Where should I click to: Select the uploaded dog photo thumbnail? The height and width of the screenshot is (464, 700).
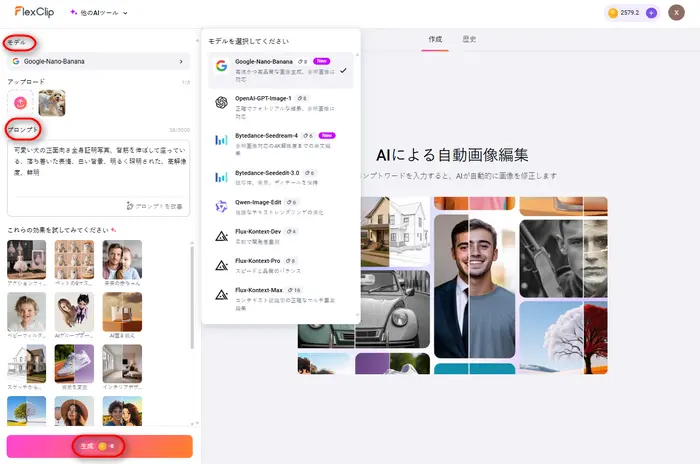(52, 103)
